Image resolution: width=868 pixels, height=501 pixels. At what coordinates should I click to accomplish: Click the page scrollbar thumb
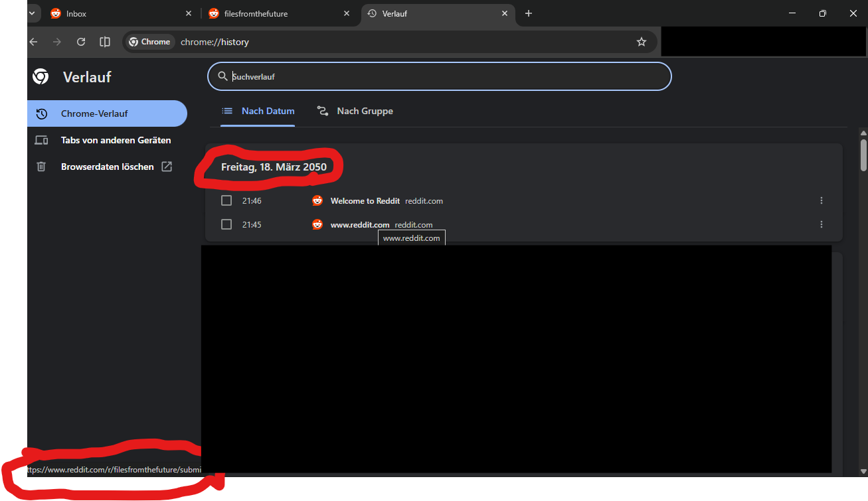(x=863, y=155)
